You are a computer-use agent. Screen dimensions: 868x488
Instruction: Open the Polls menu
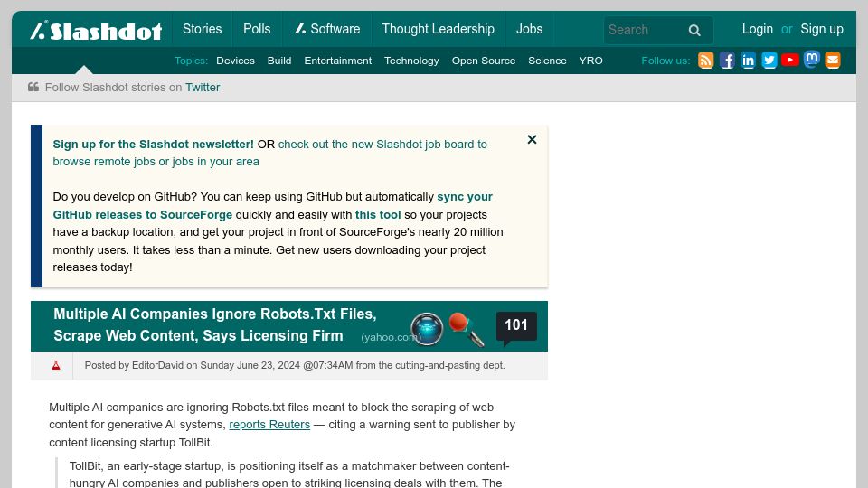tap(257, 29)
